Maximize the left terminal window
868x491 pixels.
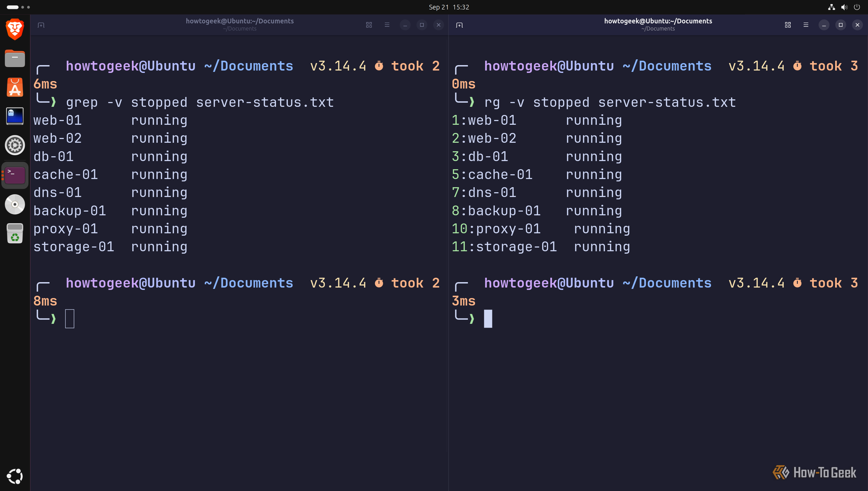pos(422,25)
